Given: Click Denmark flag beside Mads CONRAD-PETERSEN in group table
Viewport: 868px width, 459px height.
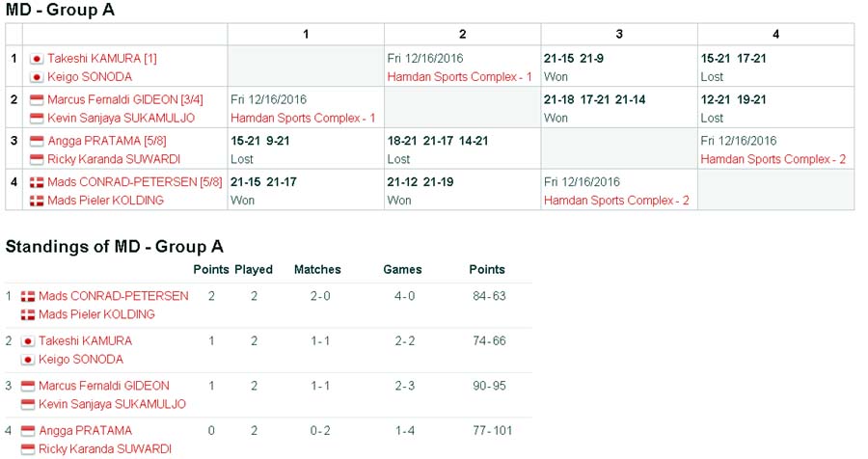Looking at the screenshot, I should (37, 182).
